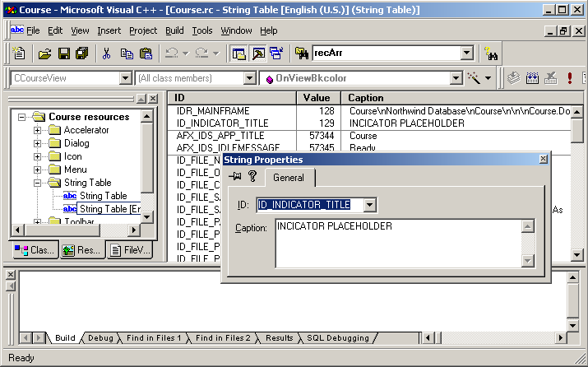This screenshot has height=367, width=588.
Task: Select the AFX_IDS_APP_TITLE string row
Action: coord(369,136)
